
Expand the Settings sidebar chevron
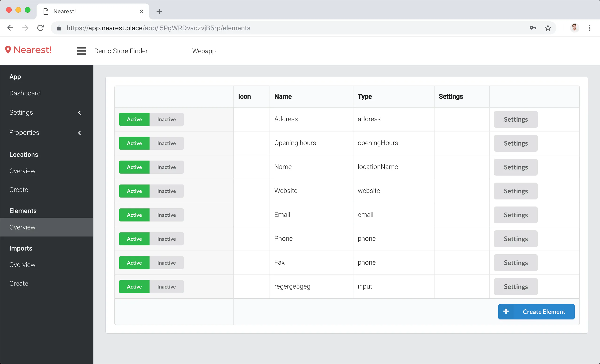click(x=79, y=113)
